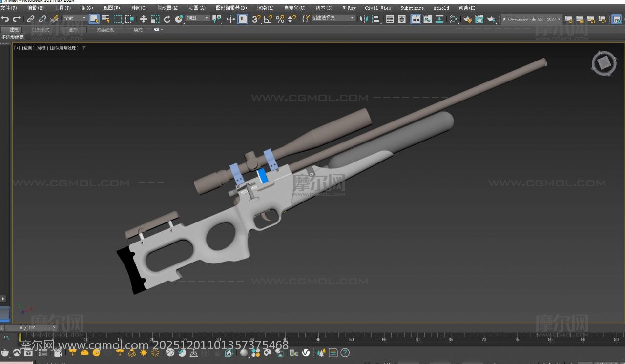
Task: Click the 0 / 100 time slider
Action: click(28, 328)
